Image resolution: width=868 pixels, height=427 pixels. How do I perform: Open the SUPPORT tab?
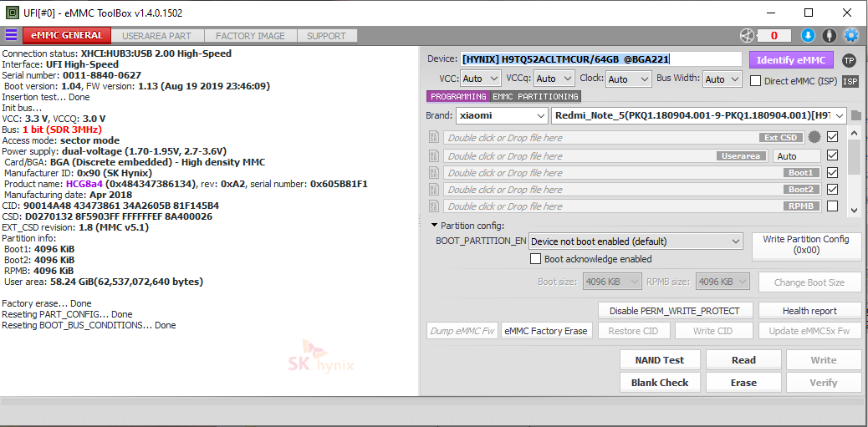pos(327,36)
